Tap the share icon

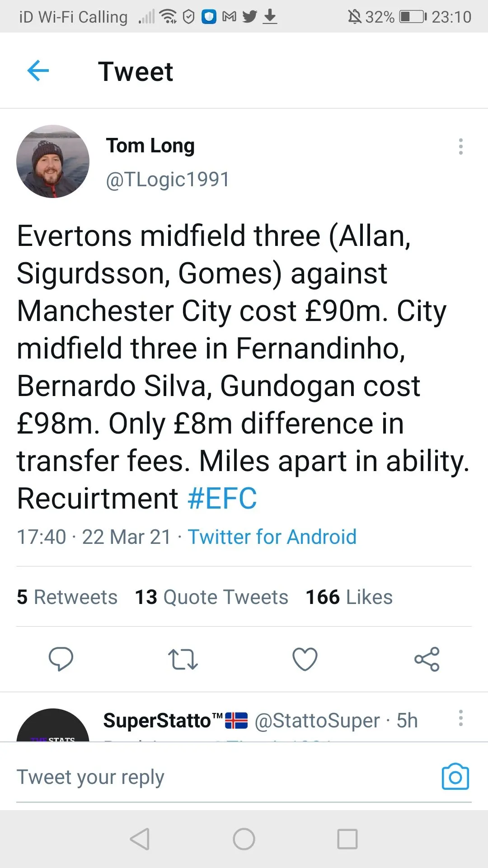427,659
